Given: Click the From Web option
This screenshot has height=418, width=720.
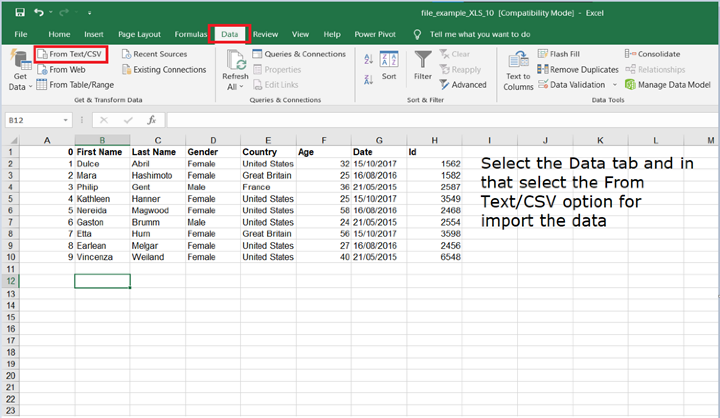Looking at the screenshot, I should [x=66, y=70].
